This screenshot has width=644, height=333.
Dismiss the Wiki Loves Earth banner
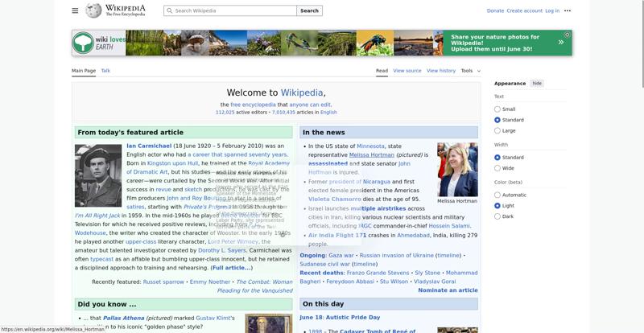click(567, 35)
